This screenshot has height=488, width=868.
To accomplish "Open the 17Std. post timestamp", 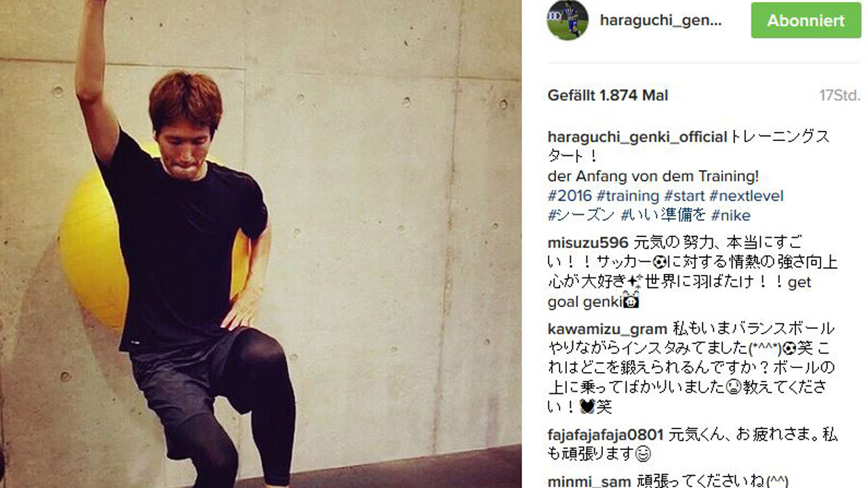I will (840, 96).
